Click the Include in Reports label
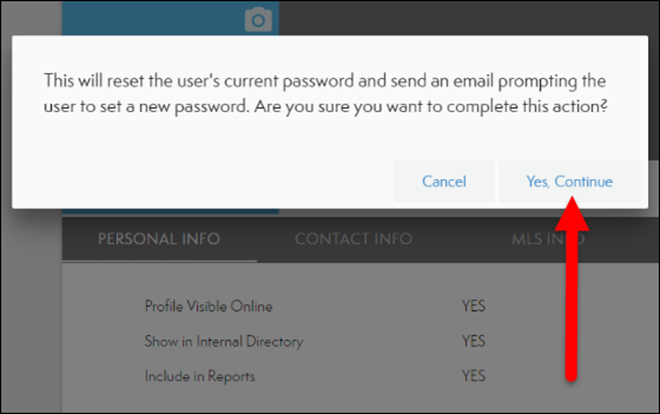660x414 pixels. click(199, 376)
